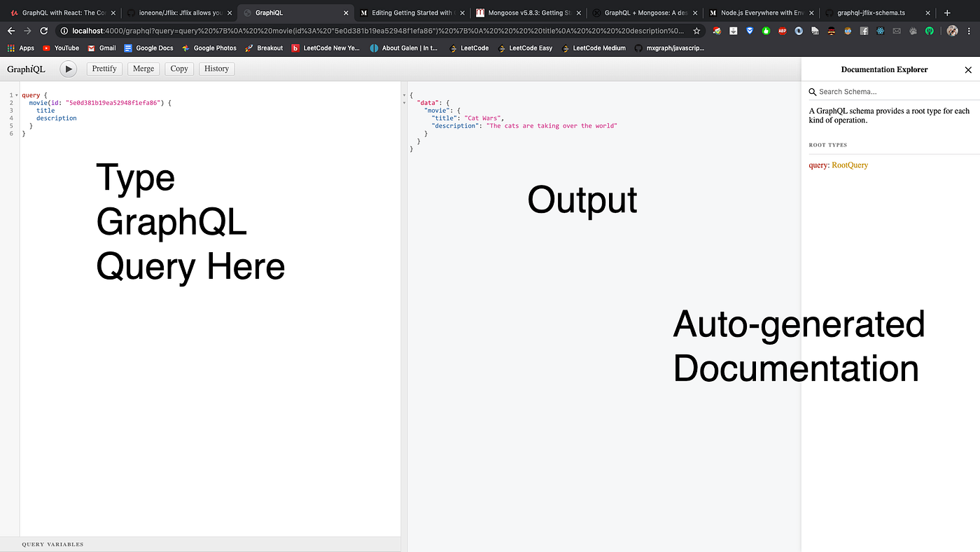Image resolution: width=980 pixels, height=552 pixels.
Task: Switch to the Mongoose v5.8.3 tab
Action: point(528,12)
